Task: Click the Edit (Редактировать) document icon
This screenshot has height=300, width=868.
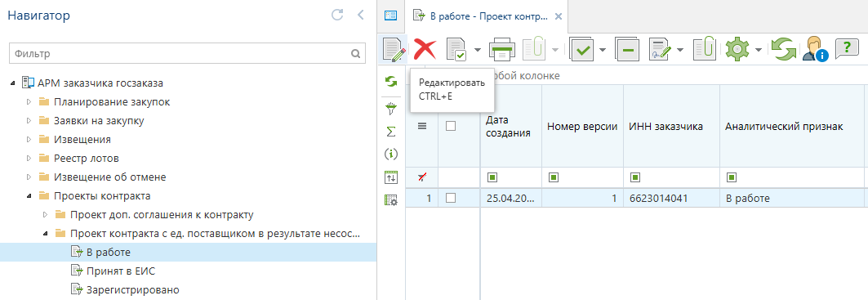Action: pos(394,50)
